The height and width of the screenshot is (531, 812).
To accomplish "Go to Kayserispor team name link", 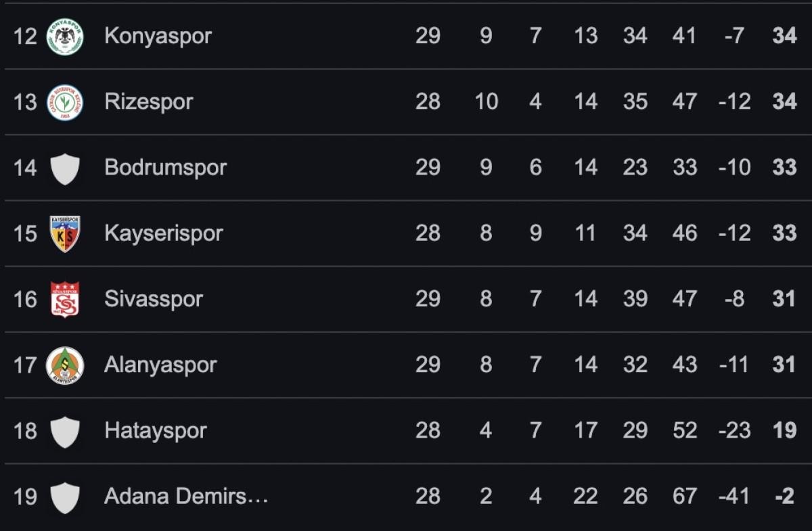I will point(163,233).
